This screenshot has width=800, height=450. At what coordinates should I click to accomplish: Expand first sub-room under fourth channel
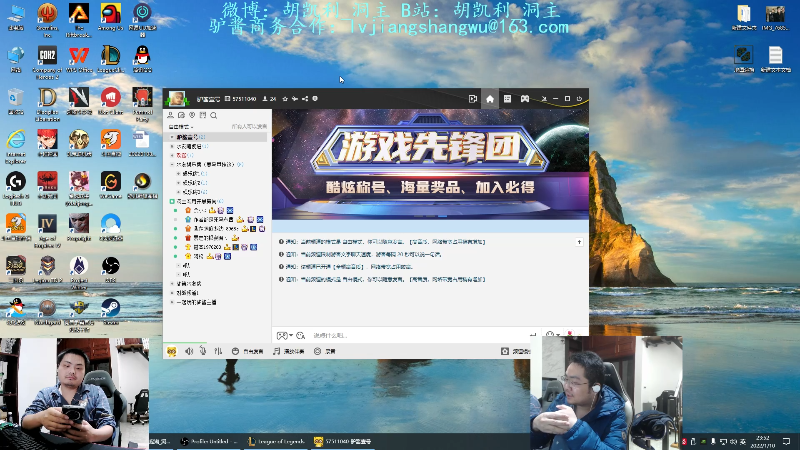pyautogui.click(x=179, y=173)
